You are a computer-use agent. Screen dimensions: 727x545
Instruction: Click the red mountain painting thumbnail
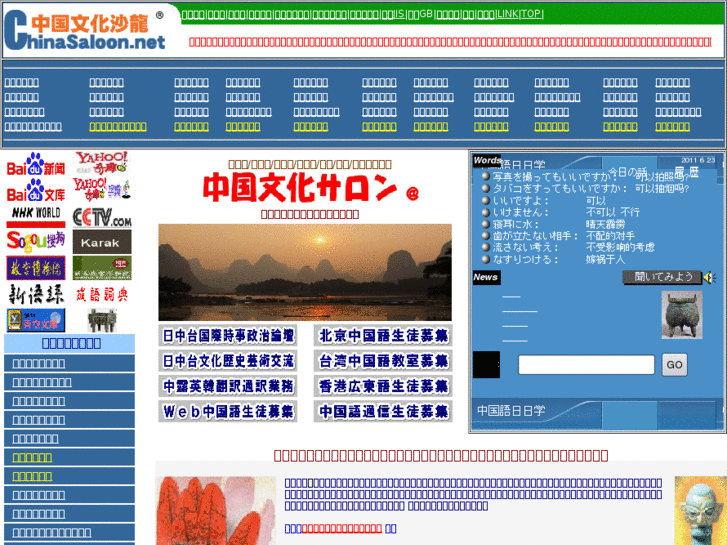pos(216,510)
